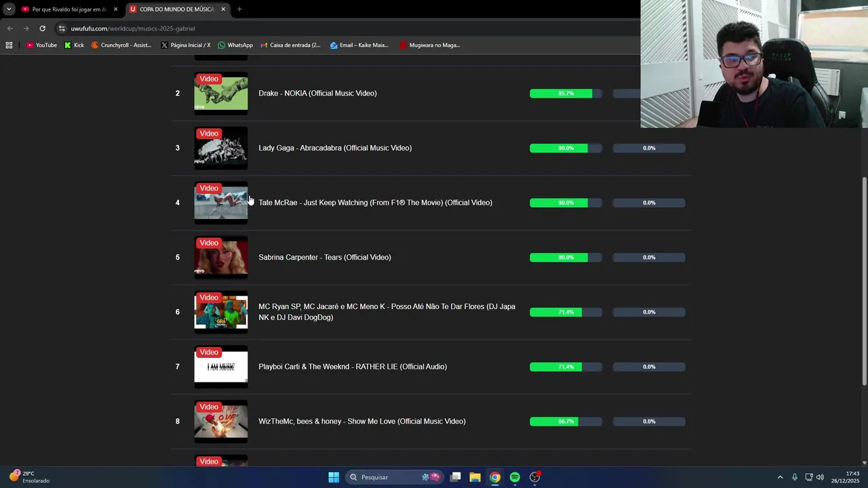
Task: Go forward in browser history
Action: (x=26, y=28)
